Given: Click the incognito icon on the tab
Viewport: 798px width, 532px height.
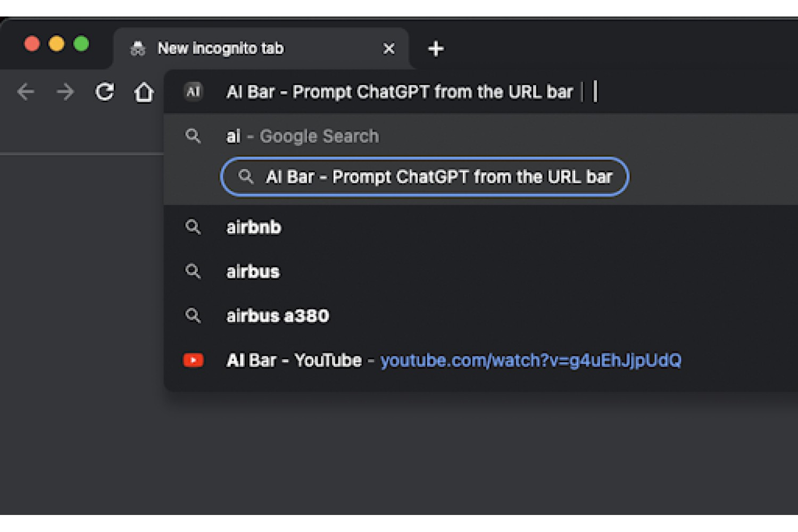Looking at the screenshot, I should tap(138, 48).
